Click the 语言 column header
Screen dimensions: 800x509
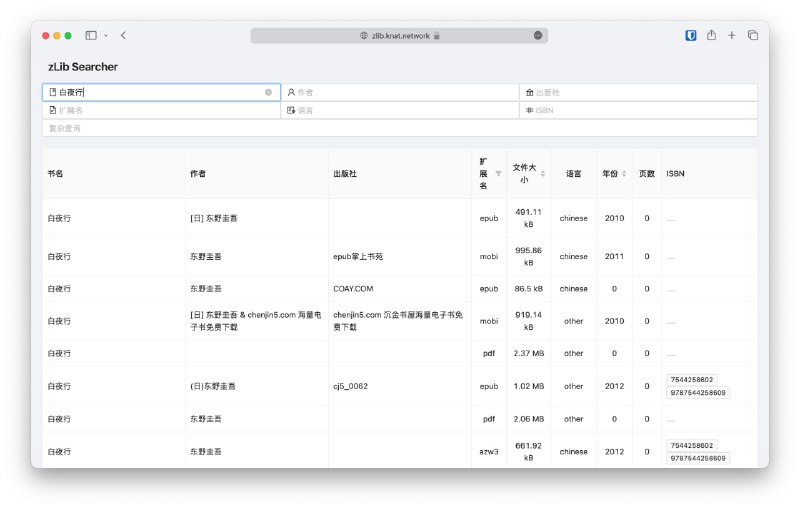[573, 173]
